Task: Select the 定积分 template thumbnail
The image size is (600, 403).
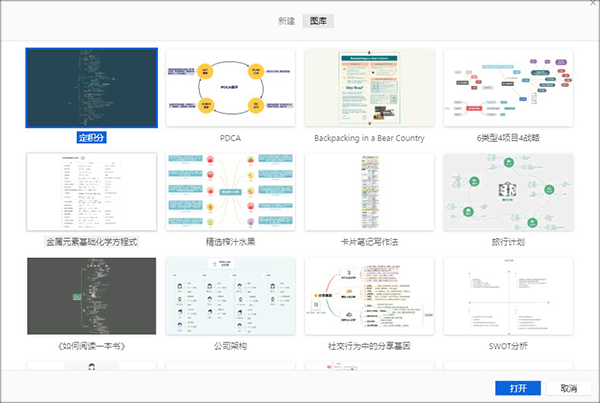Action: 91,88
